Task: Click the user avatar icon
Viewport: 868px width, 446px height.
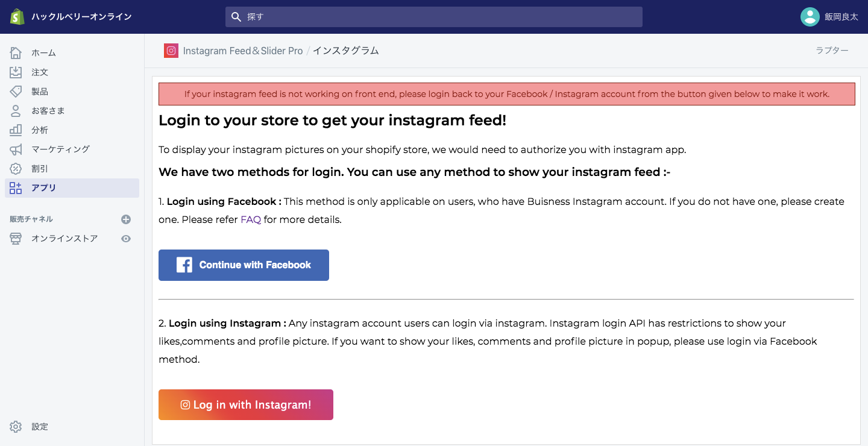Action: [x=810, y=17]
